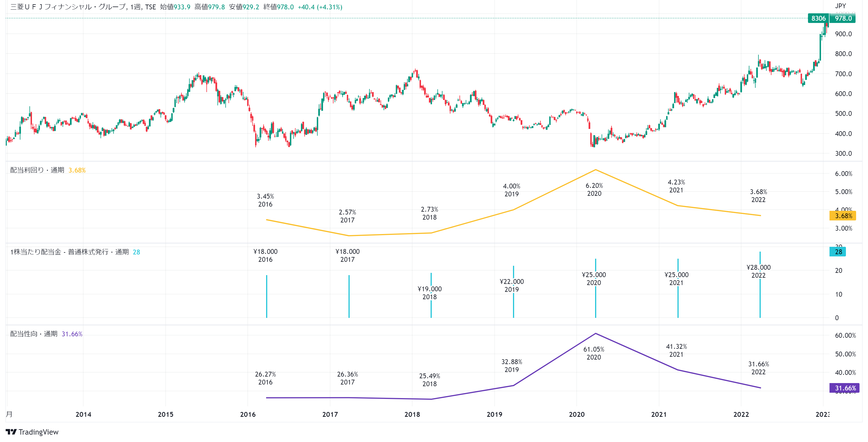Viewport: 868px width, 442px height.
Task: Click the 4.23% 2021 yield label
Action: tap(676, 186)
